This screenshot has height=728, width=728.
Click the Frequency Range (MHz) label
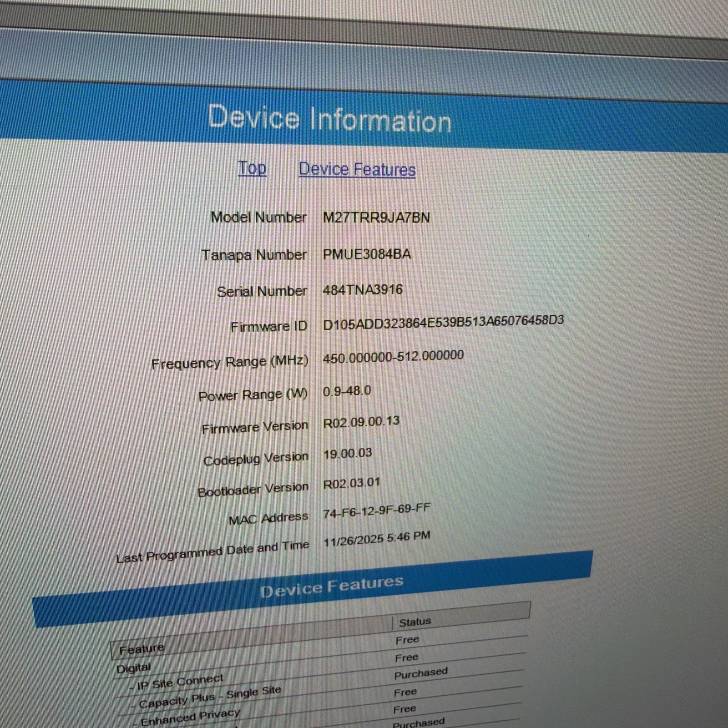click(x=230, y=363)
